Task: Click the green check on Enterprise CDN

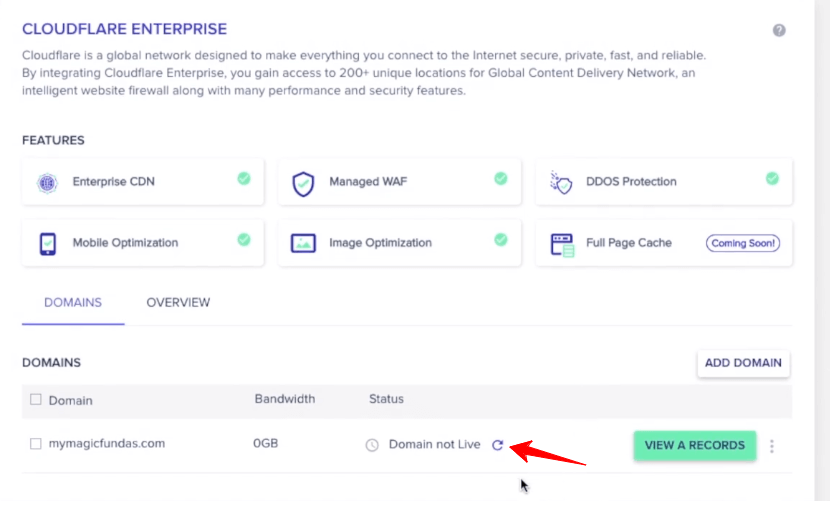Action: coord(243,178)
